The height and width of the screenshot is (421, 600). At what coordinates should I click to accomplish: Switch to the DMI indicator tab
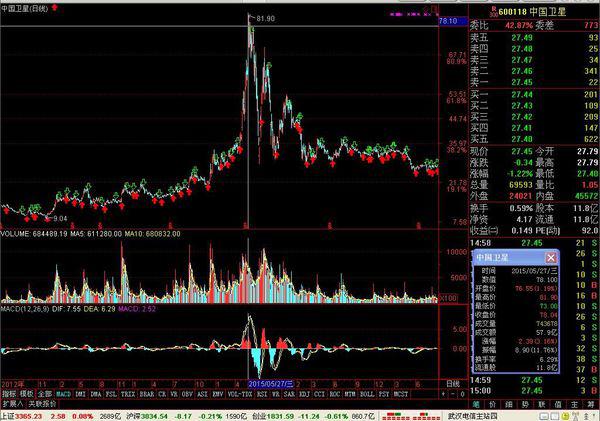click(80, 393)
